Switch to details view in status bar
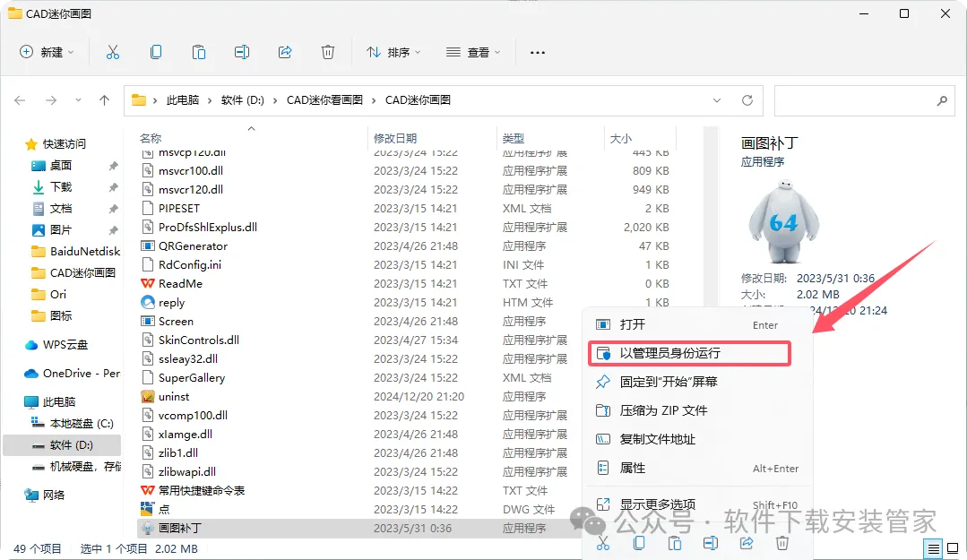Image resolution: width=967 pixels, height=560 pixels. click(934, 547)
